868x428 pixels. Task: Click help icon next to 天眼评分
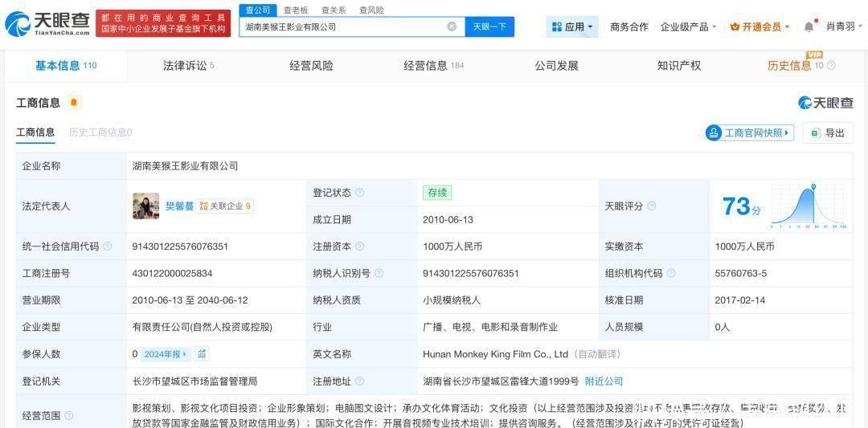651,206
